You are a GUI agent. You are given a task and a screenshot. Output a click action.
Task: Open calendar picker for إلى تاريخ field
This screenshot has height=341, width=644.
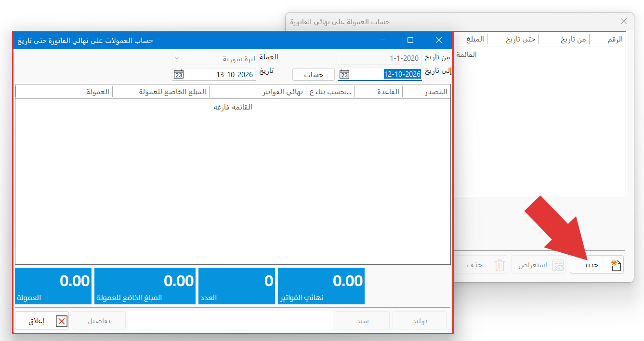point(344,74)
